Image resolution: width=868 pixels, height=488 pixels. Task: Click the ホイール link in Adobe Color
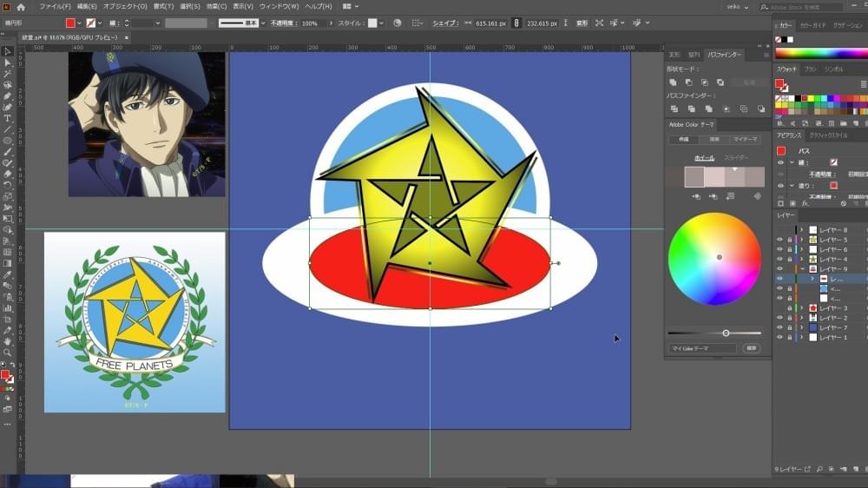(704, 158)
